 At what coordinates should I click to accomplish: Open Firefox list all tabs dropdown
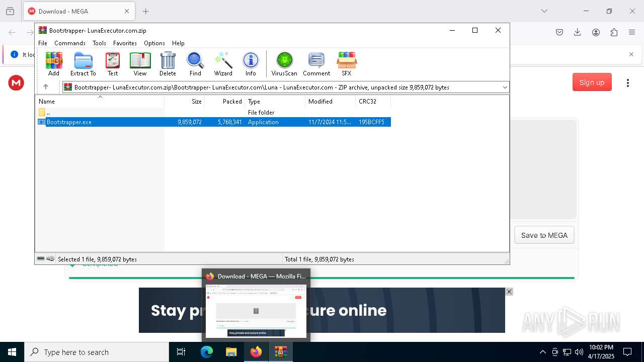pos(544,11)
